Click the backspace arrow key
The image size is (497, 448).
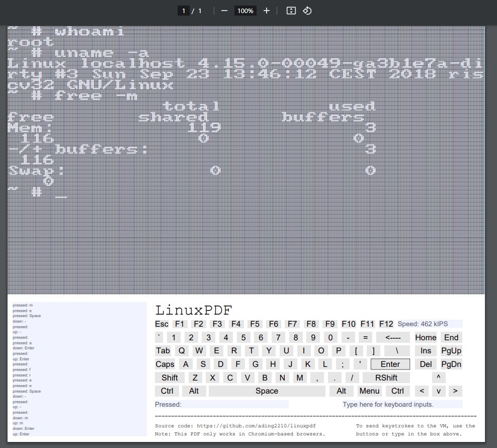(x=393, y=337)
